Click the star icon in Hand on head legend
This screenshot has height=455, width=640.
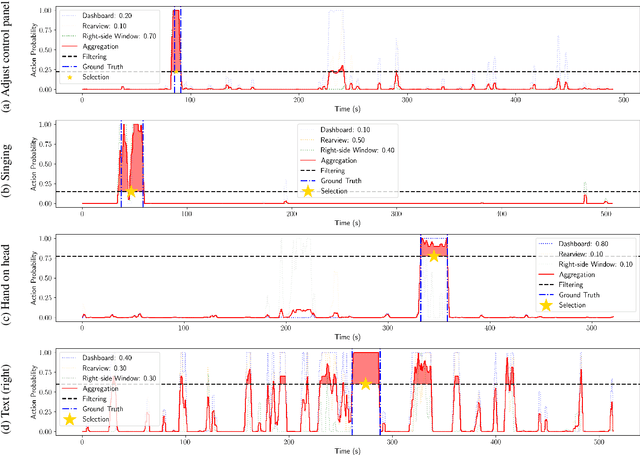(546, 305)
